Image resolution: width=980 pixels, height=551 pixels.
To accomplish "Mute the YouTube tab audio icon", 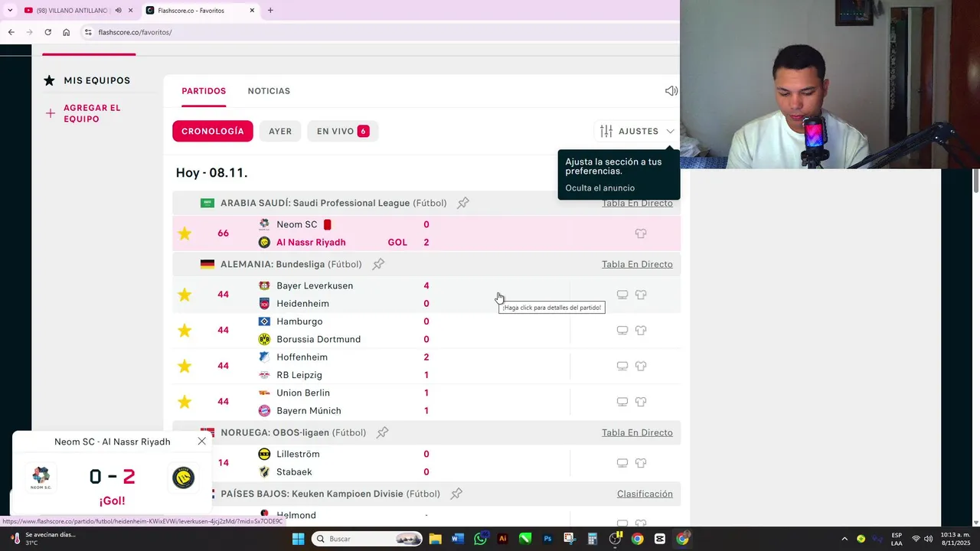I will [118, 10].
